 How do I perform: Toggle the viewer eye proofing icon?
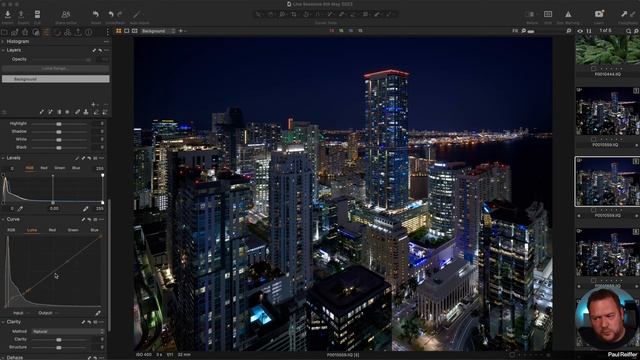pos(580,31)
